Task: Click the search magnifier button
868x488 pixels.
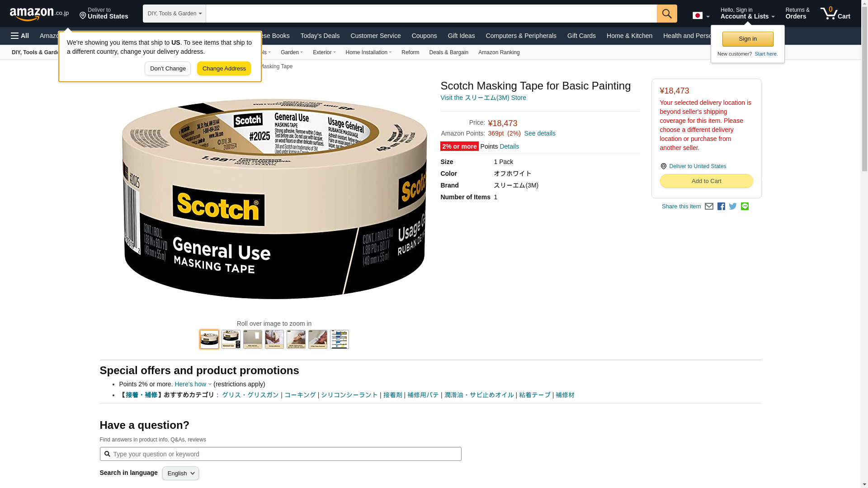Action: pyautogui.click(x=667, y=14)
